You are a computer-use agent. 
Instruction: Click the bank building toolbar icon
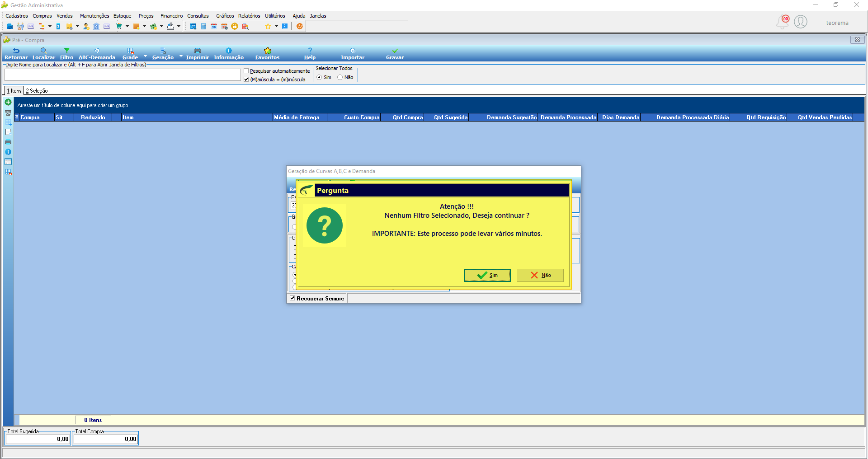click(x=96, y=26)
